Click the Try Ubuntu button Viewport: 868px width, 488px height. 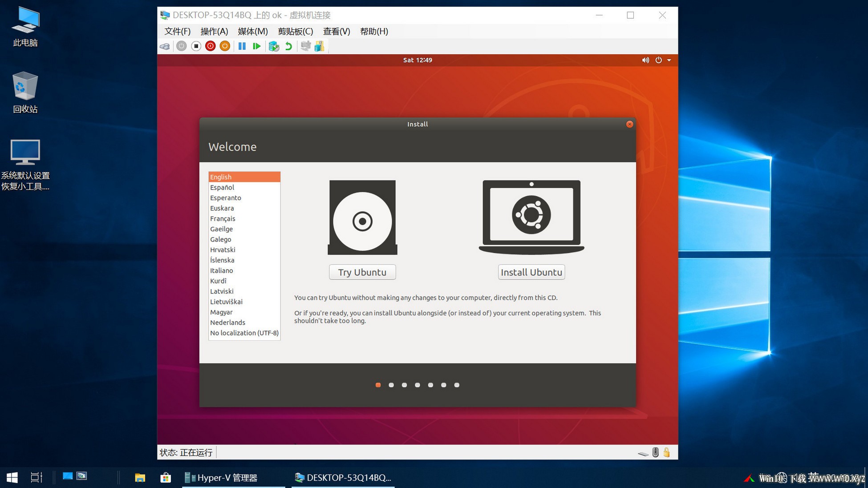point(362,272)
